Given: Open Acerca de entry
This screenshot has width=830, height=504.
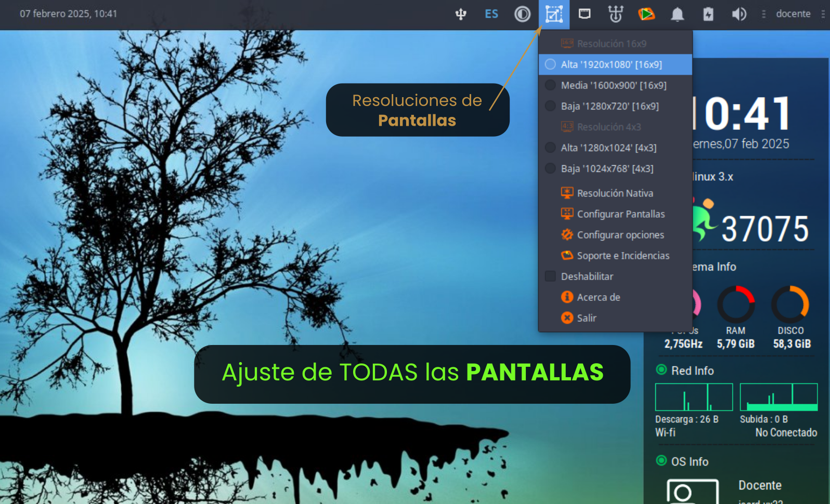Looking at the screenshot, I should tap(615, 297).
